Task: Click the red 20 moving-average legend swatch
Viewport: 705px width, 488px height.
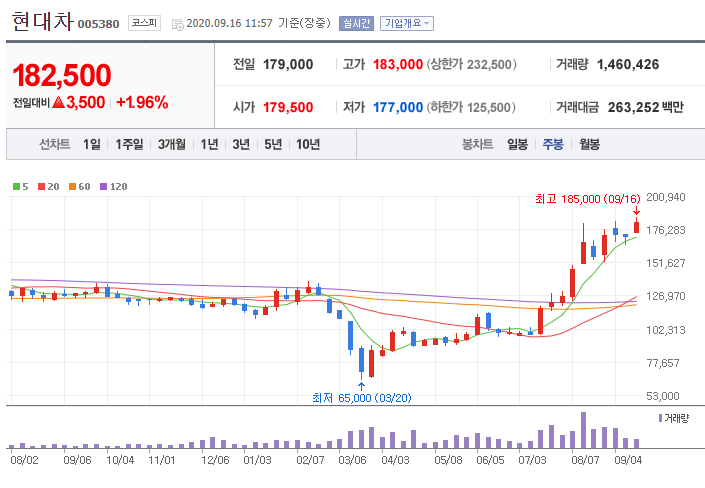Action: [41, 187]
